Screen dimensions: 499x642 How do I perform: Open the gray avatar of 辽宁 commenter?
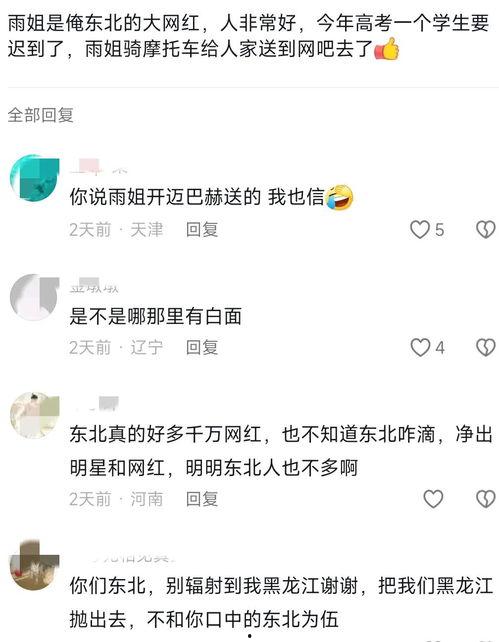[x=34, y=297]
